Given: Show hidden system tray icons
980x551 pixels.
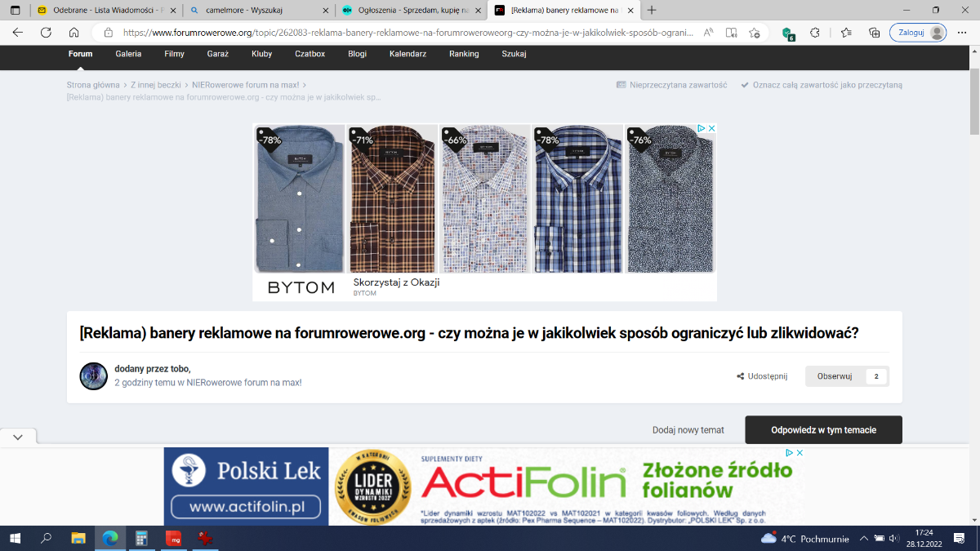Looking at the screenshot, I should (864, 539).
